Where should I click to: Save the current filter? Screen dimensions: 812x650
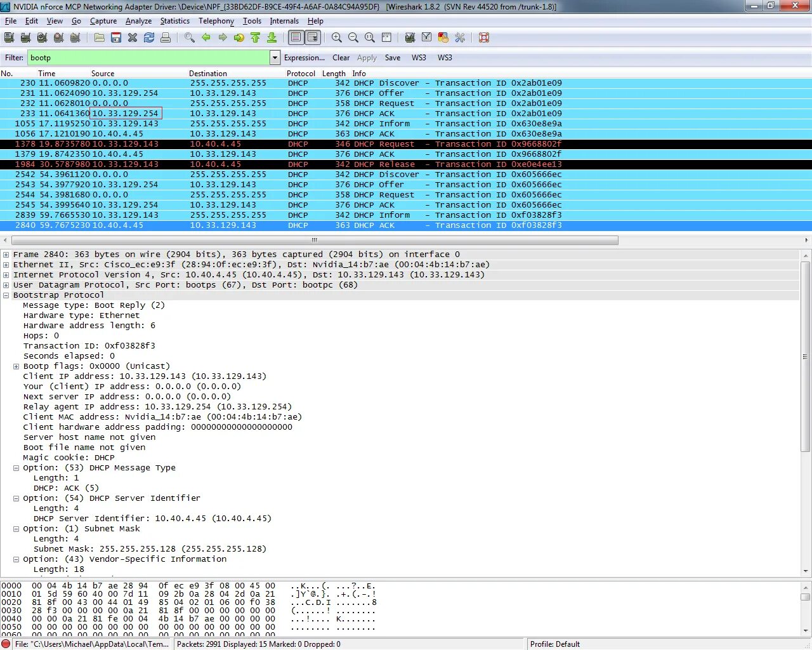pyautogui.click(x=393, y=58)
